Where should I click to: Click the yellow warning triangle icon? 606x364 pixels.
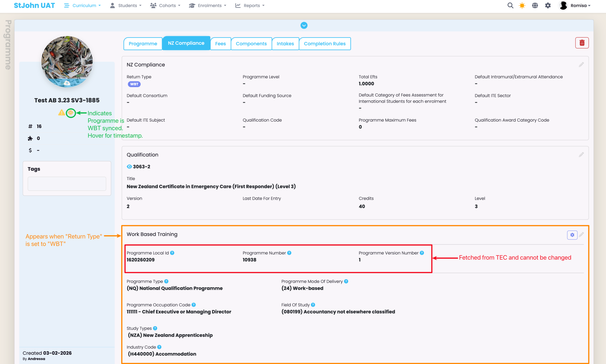coord(61,113)
